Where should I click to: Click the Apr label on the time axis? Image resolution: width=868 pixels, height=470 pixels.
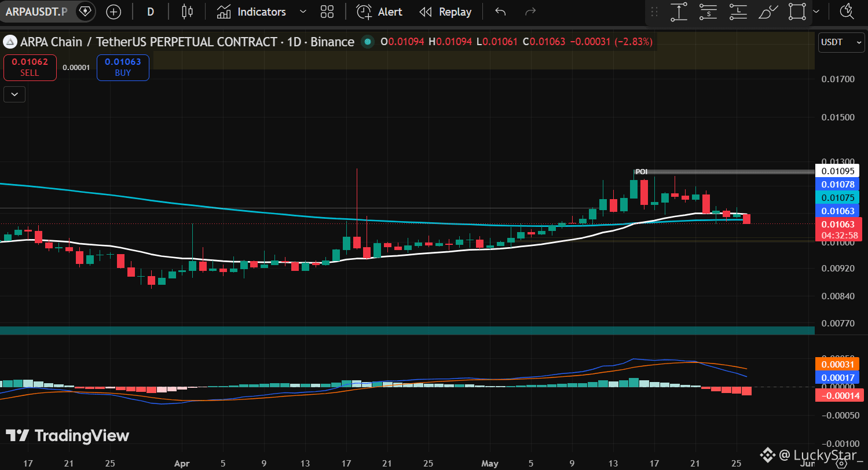point(182,464)
